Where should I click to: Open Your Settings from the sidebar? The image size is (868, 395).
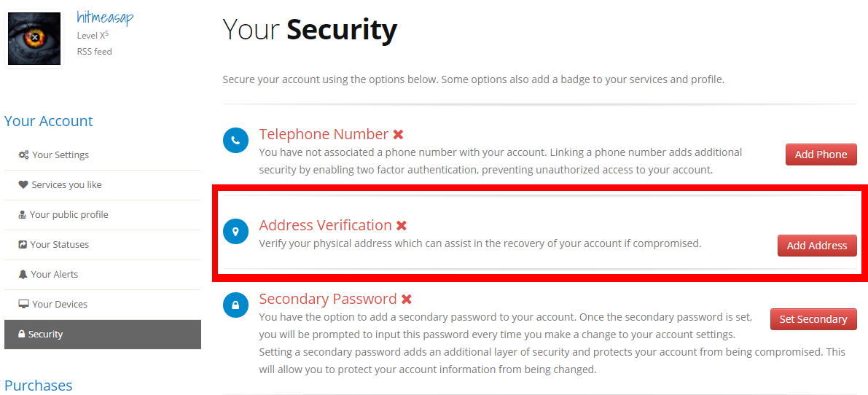point(60,155)
